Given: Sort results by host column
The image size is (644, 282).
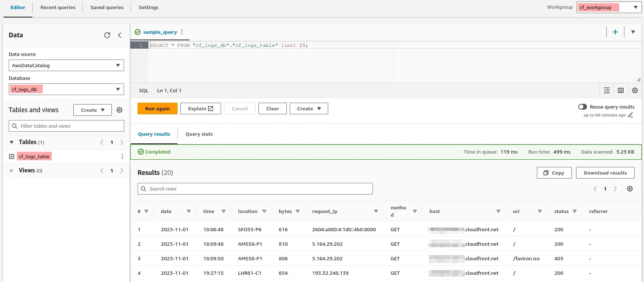Looking at the screenshot, I should (498, 211).
